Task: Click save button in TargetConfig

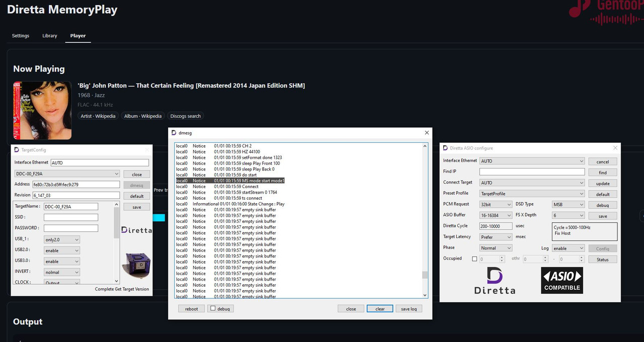Action: 137,207
